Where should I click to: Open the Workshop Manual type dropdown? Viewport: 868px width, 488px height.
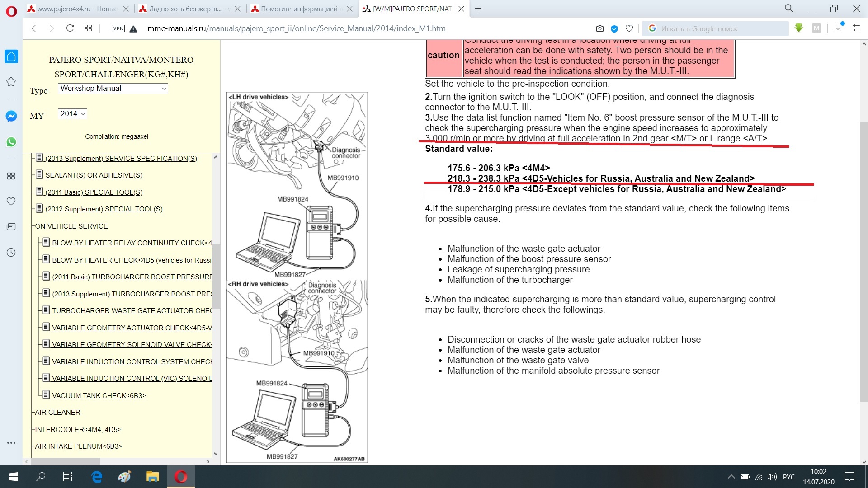pyautogui.click(x=113, y=89)
